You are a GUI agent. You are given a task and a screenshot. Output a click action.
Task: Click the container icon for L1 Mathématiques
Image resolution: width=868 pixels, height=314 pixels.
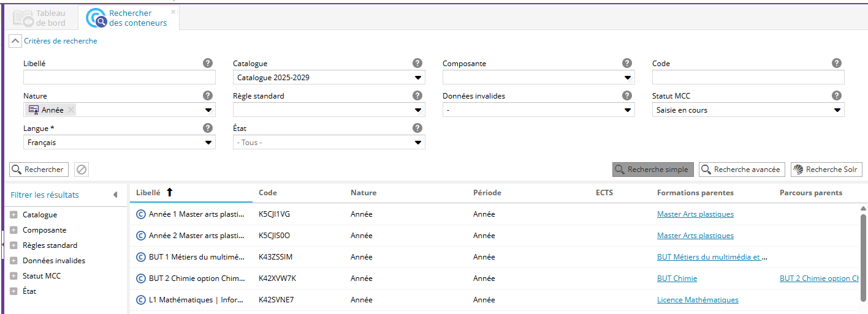coord(141,300)
